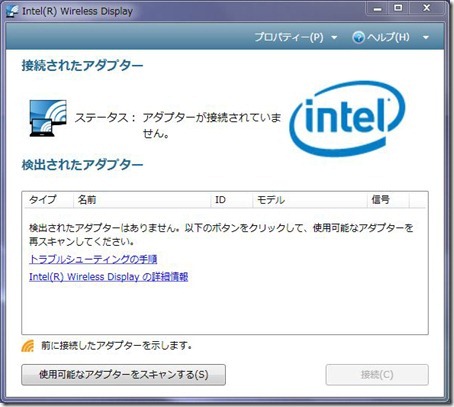Click the 接続(C) button
This screenshot has height=407, width=454.
click(x=377, y=375)
